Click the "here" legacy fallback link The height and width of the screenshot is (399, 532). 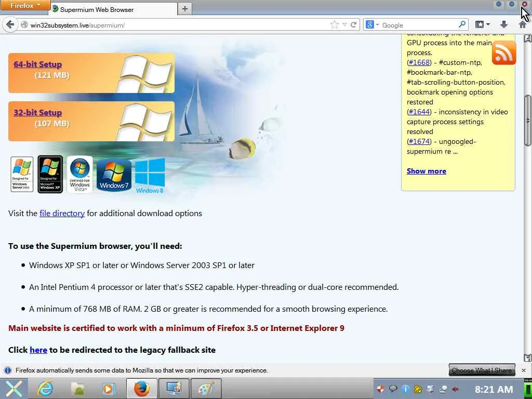click(x=38, y=350)
